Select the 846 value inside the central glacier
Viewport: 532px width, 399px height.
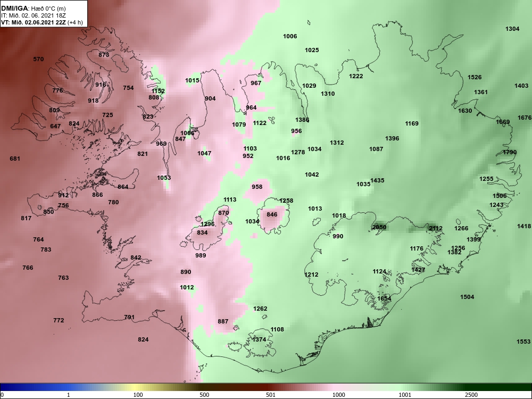point(272,214)
